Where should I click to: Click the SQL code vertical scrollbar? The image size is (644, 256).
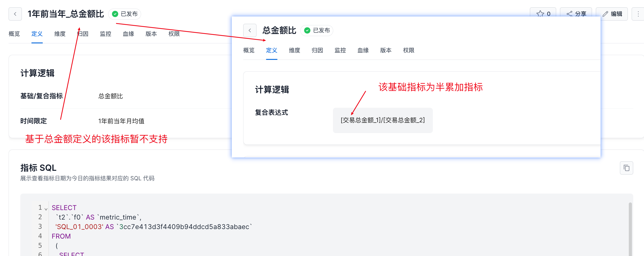(x=630, y=228)
